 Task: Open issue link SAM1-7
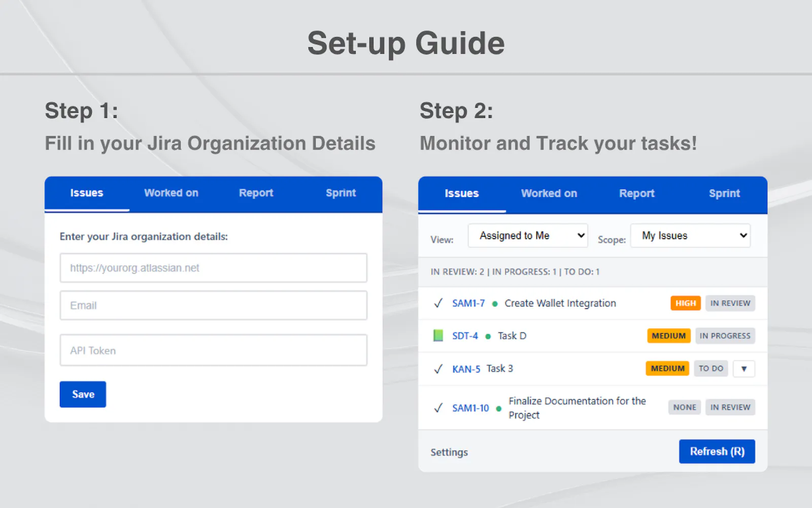468,303
